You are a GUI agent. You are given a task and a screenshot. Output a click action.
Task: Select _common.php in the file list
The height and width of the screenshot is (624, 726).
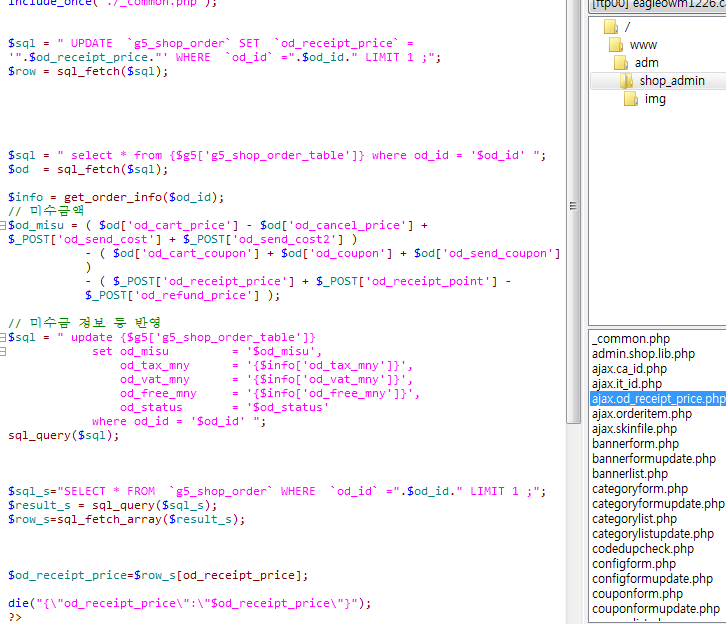click(x=630, y=339)
